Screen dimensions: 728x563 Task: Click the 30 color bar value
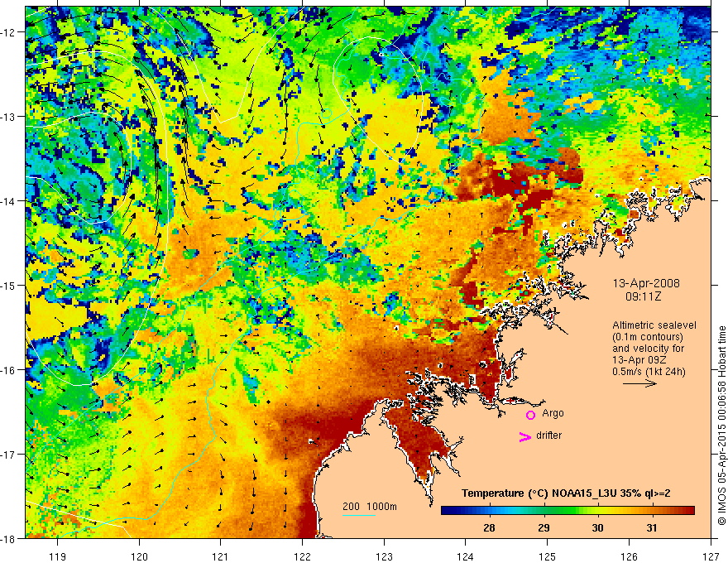pyautogui.click(x=597, y=527)
